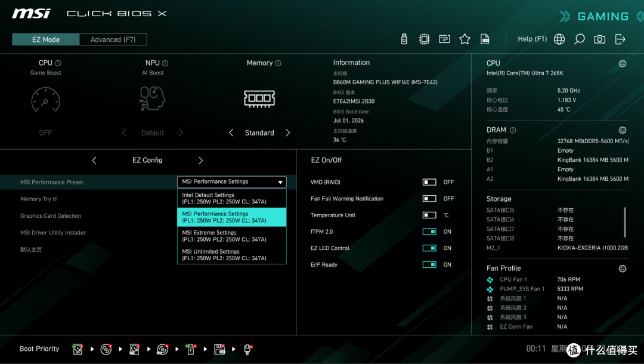This screenshot has height=364, width=644.
Task: Select fifth boot priority USB key icon
Action: (x=191, y=349)
